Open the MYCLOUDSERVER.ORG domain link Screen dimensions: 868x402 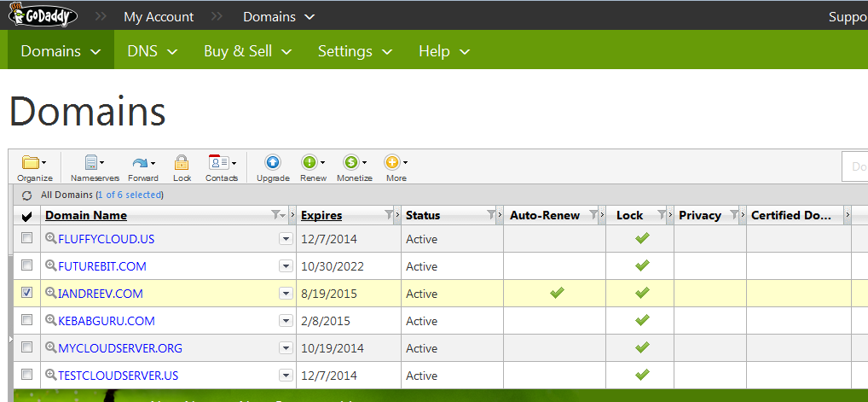click(x=120, y=348)
